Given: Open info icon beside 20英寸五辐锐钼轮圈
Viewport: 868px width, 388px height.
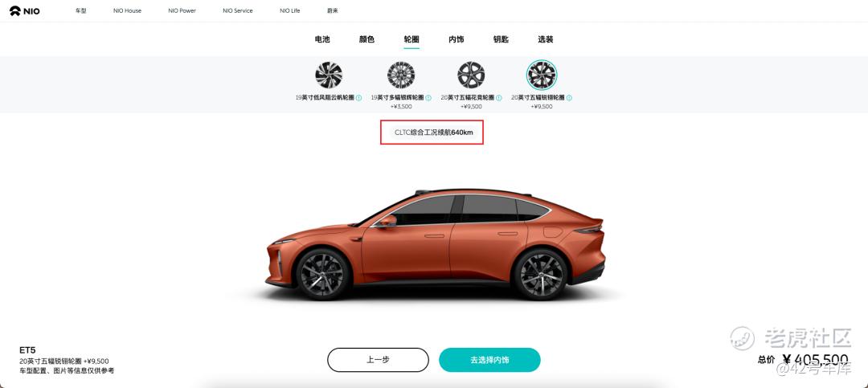Looking at the screenshot, I should pos(569,98).
